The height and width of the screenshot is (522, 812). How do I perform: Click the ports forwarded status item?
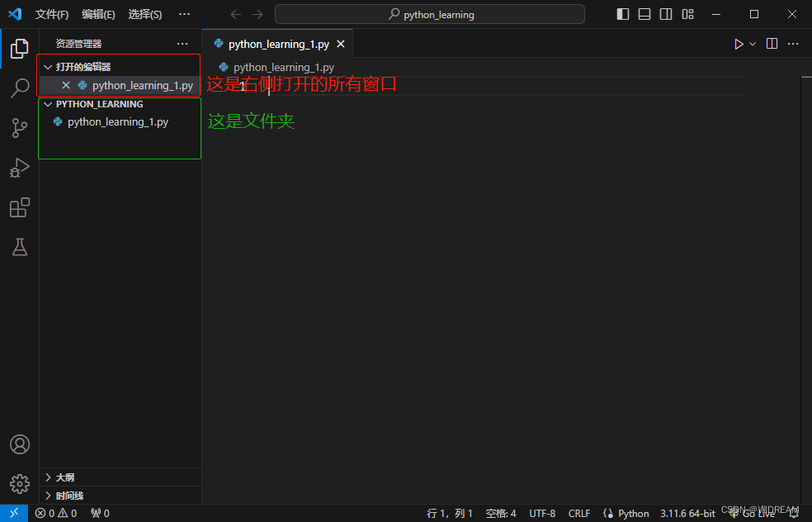click(100, 513)
